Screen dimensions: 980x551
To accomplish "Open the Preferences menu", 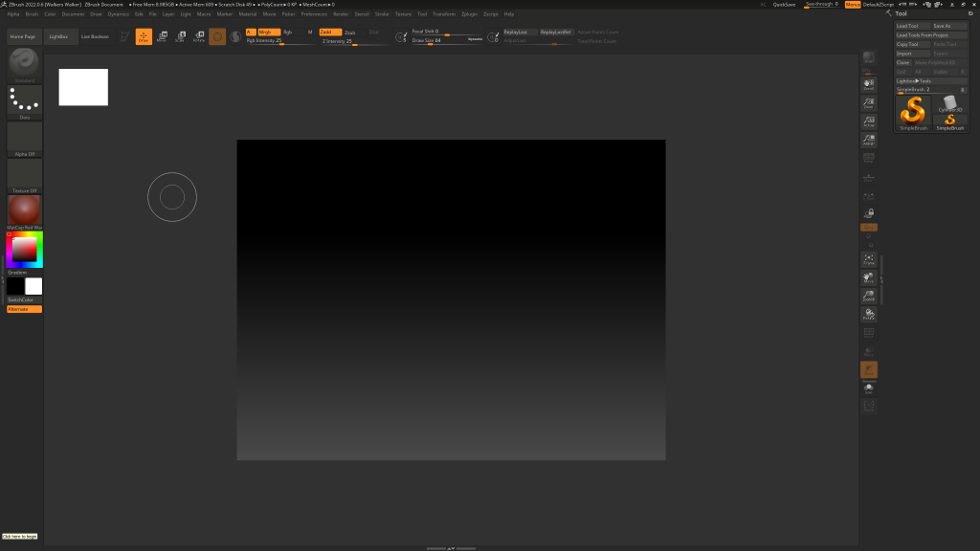I will click(x=314, y=14).
